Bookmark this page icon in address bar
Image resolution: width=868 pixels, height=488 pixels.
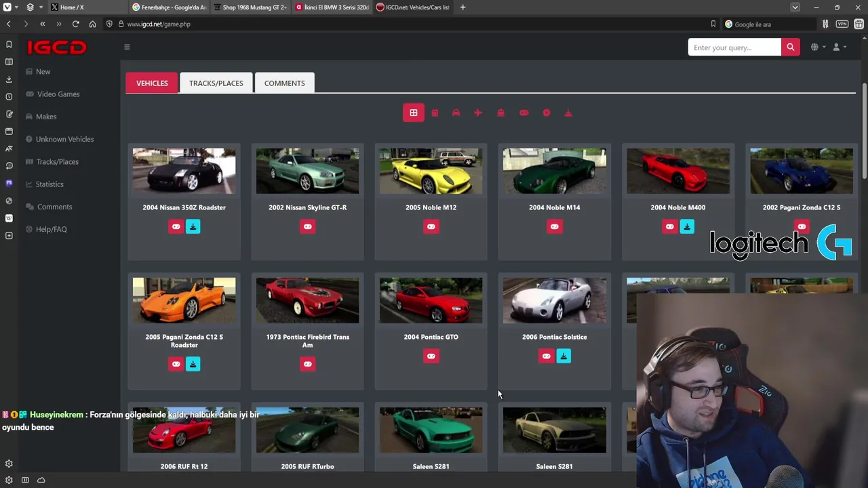[x=713, y=24]
